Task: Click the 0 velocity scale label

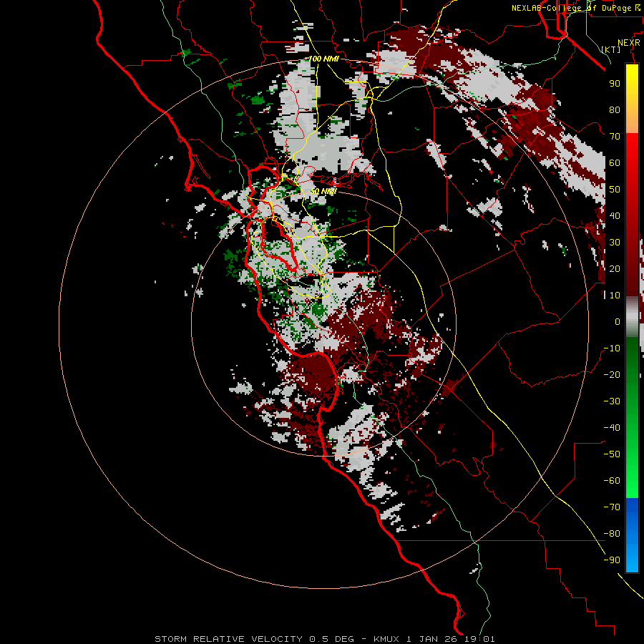Action: tap(618, 321)
